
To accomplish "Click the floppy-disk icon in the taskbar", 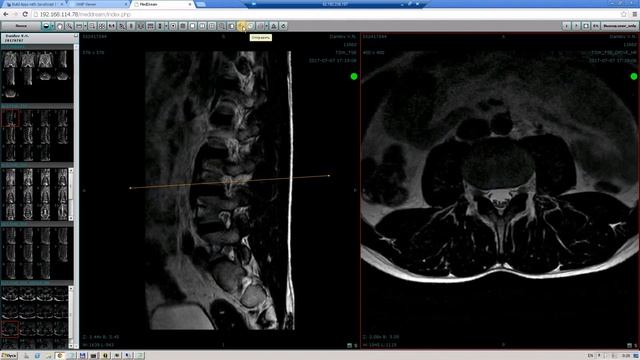I will [x=82, y=356].
